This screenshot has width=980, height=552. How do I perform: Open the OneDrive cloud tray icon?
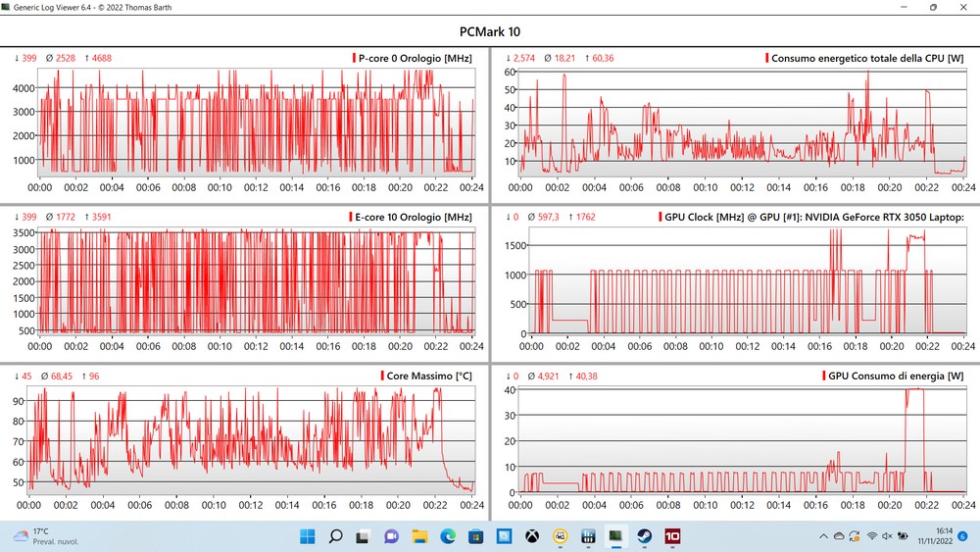pyautogui.click(x=839, y=536)
